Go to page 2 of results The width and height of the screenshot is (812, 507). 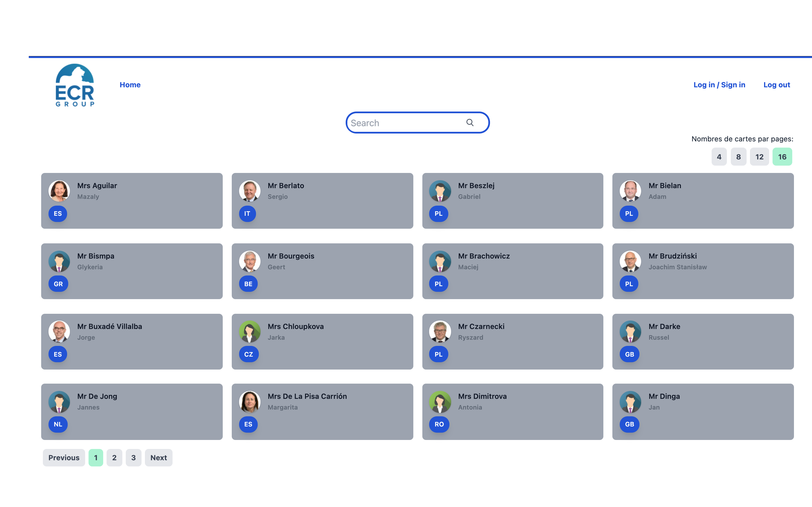(x=114, y=458)
